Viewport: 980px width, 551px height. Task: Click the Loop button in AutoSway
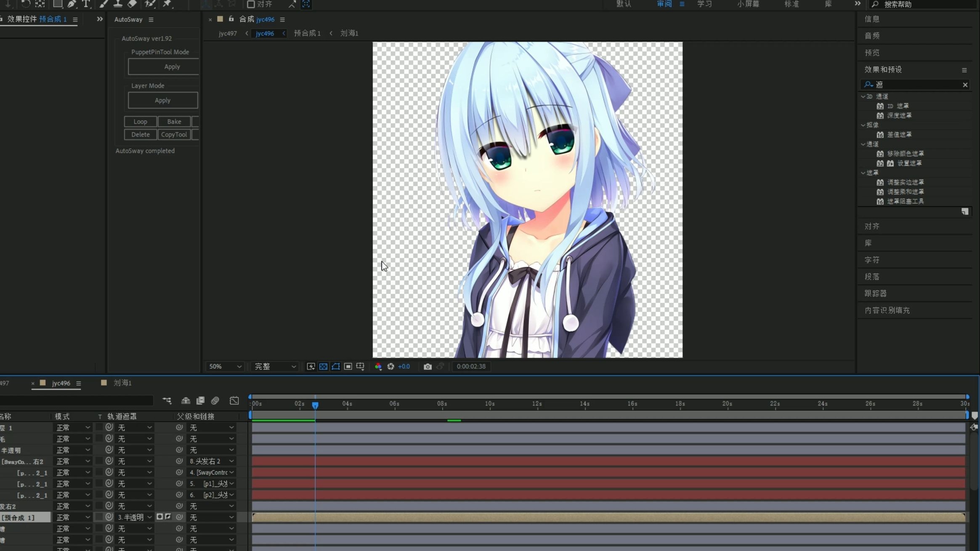point(141,122)
